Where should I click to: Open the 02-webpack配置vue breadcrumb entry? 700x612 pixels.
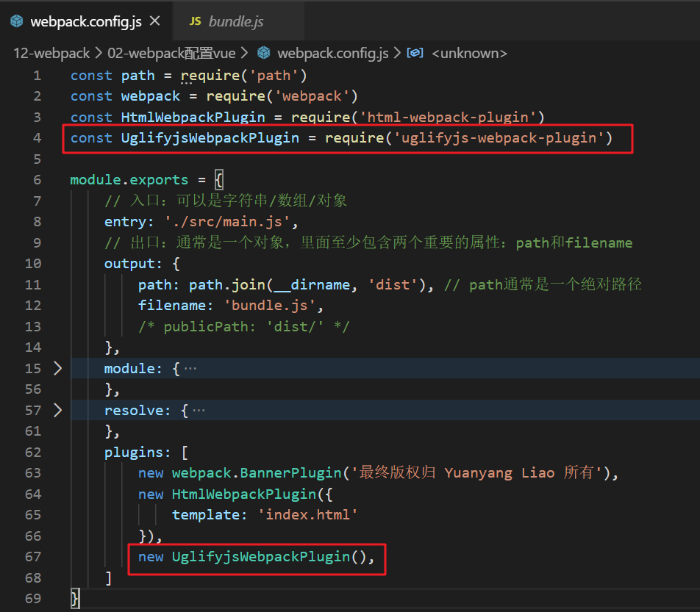click(x=171, y=53)
